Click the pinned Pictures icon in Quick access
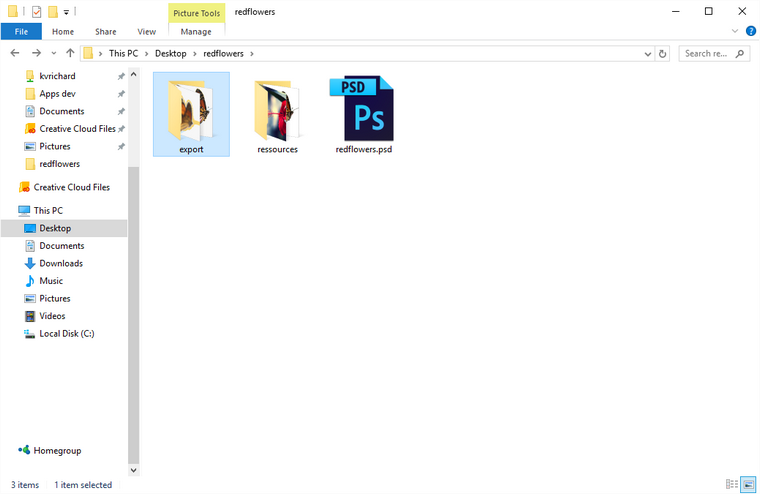The height and width of the screenshot is (494, 760). 30,146
